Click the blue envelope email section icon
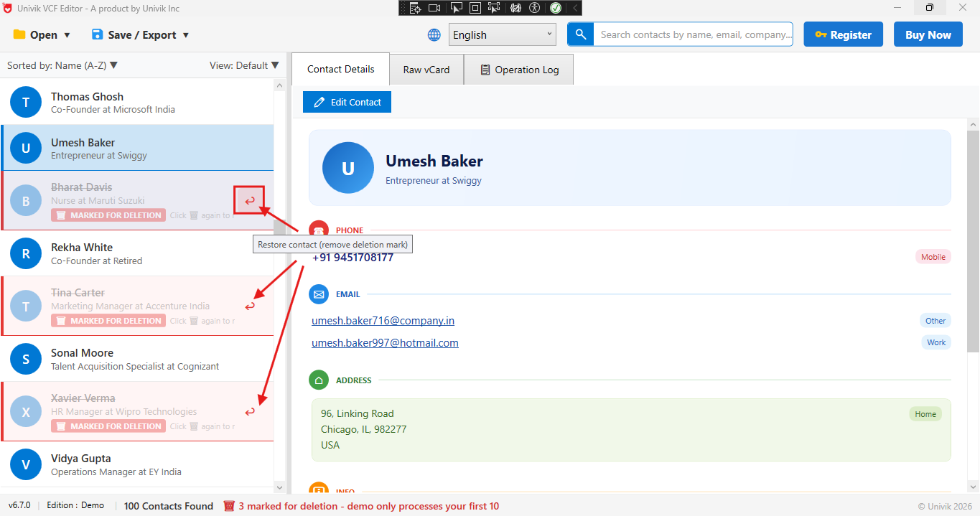Screen dimensions: 980x516 point(319,294)
